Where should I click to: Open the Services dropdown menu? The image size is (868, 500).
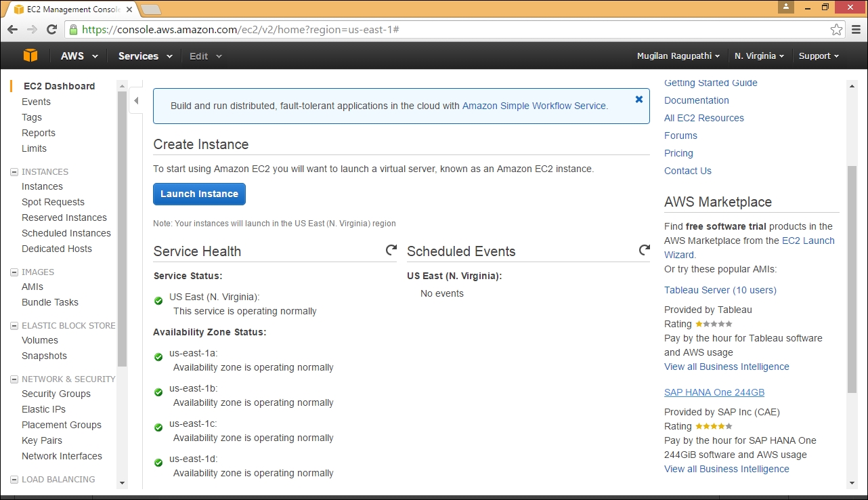(x=145, y=56)
